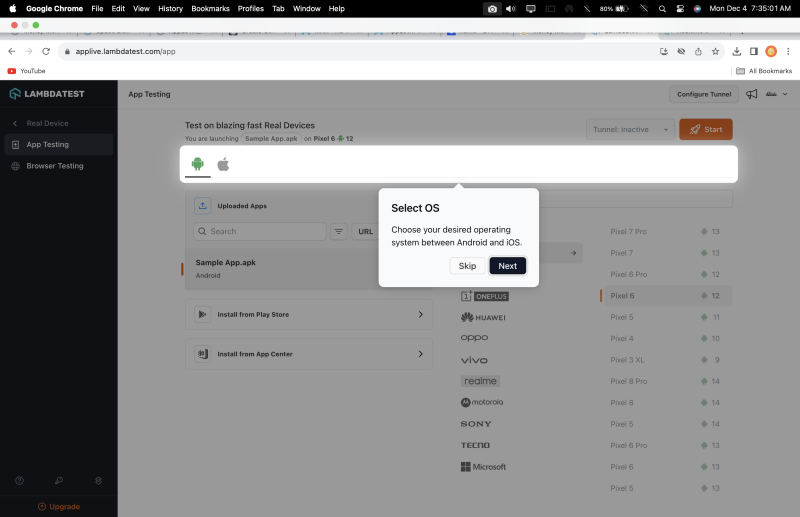Open settings gear in sidebar

(x=98, y=481)
